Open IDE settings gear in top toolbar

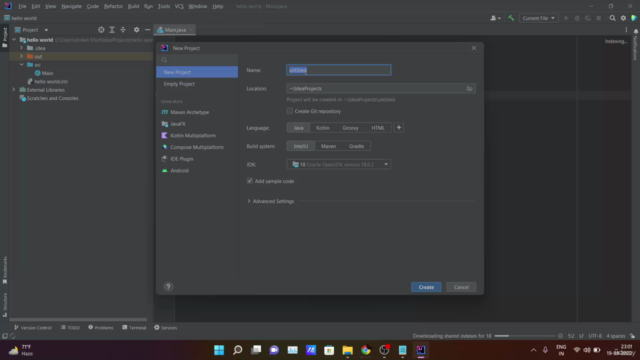click(623, 18)
